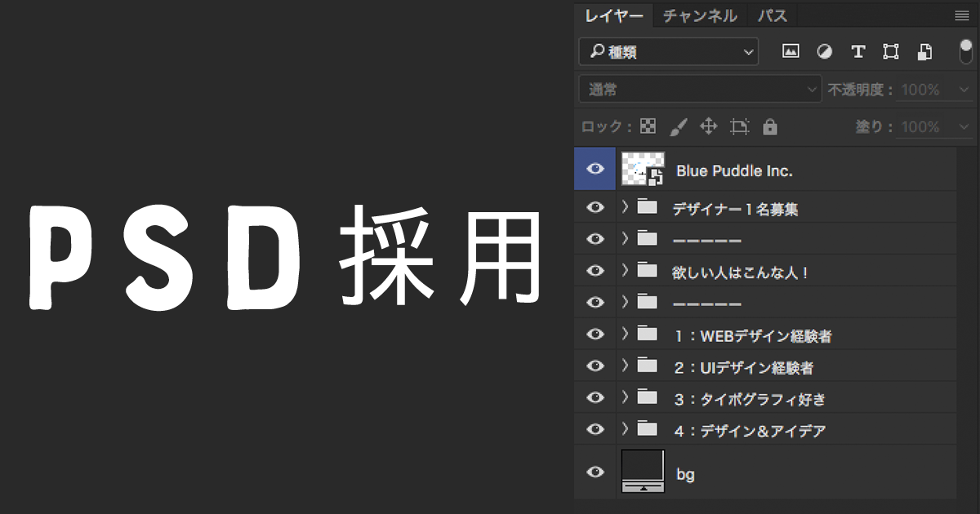Viewport: 980px width, 514px height.
Task: Open the パス tab
Action: (x=772, y=16)
